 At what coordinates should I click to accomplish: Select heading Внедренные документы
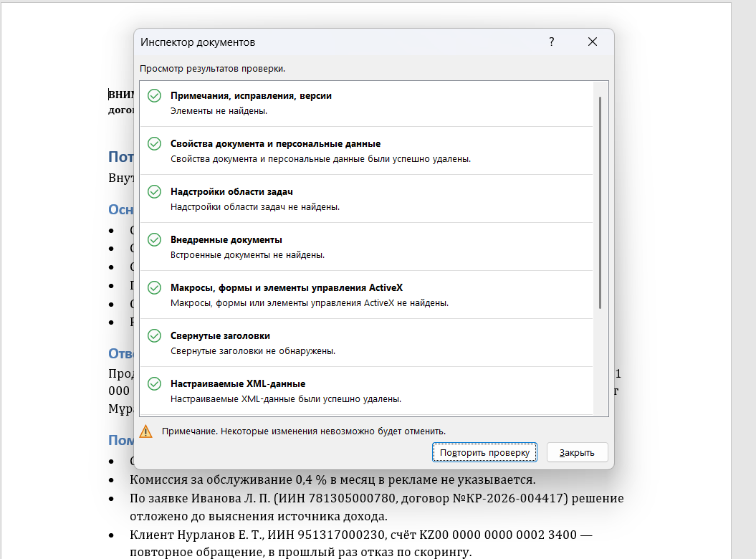coord(226,239)
